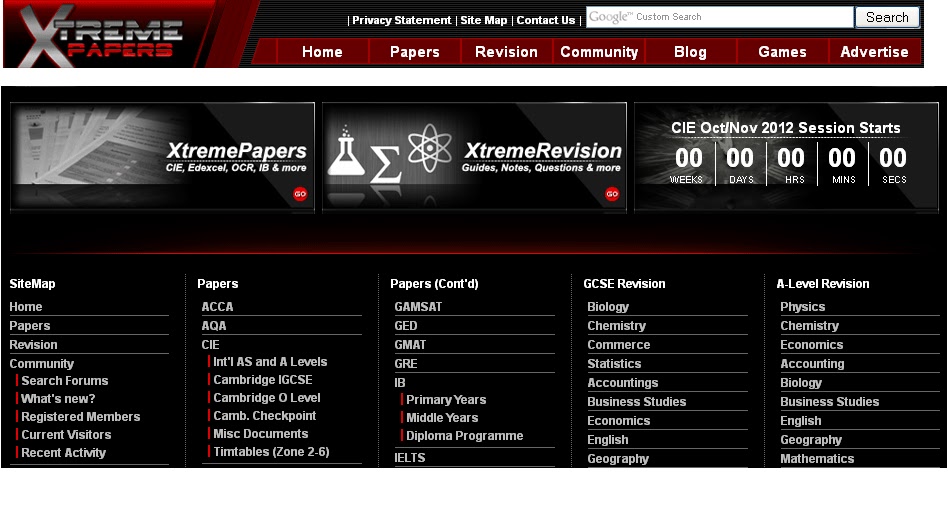
Task: Open the XtremeRevision banner image
Action: click(474, 157)
